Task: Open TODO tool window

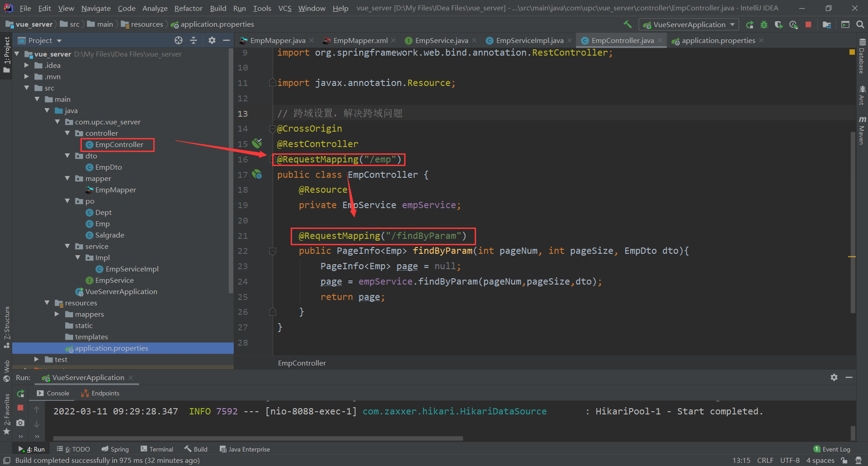Action: coord(73,449)
